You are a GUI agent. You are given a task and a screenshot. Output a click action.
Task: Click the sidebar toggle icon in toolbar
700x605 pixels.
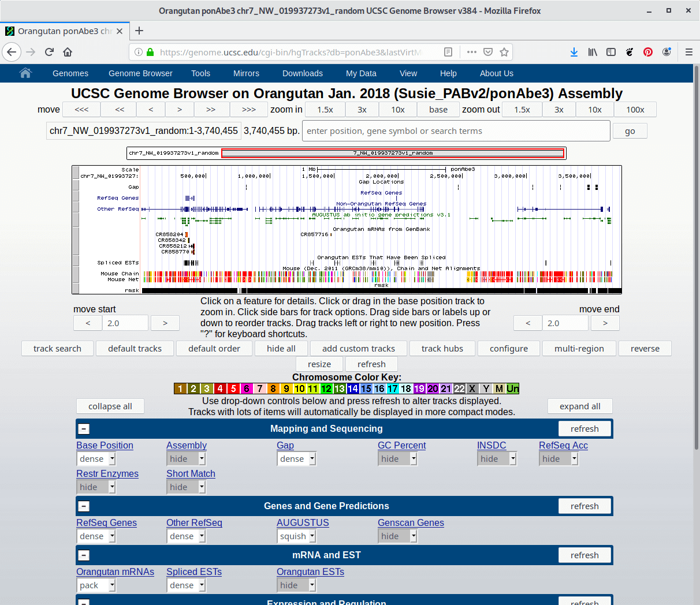[611, 52]
